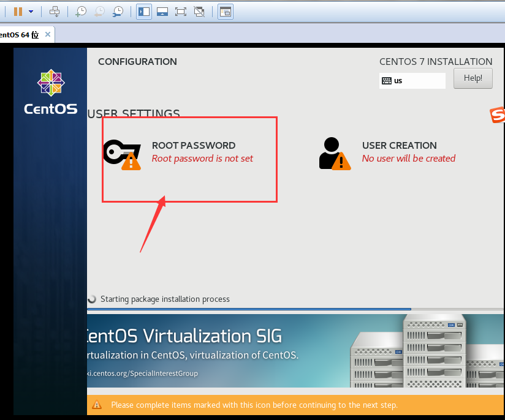Click the 'No user will be created' warning
The height and width of the screenshot is (420, 505).
(x=408, y=159)
